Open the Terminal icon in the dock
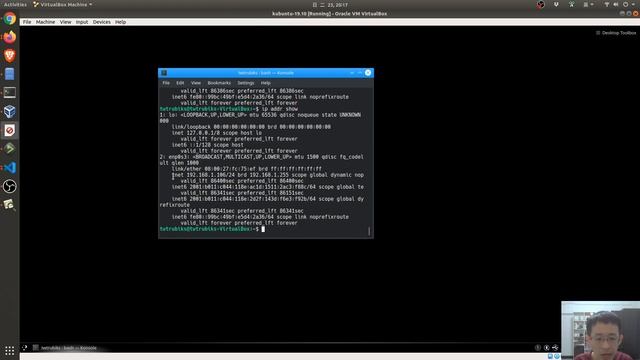 [x=10, y=93]
